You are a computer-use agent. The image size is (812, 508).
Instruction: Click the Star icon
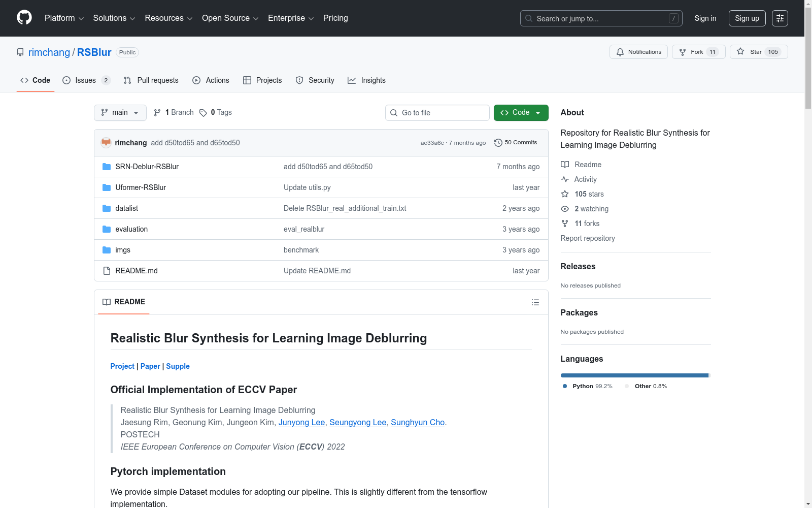click(x=740, y=51)
